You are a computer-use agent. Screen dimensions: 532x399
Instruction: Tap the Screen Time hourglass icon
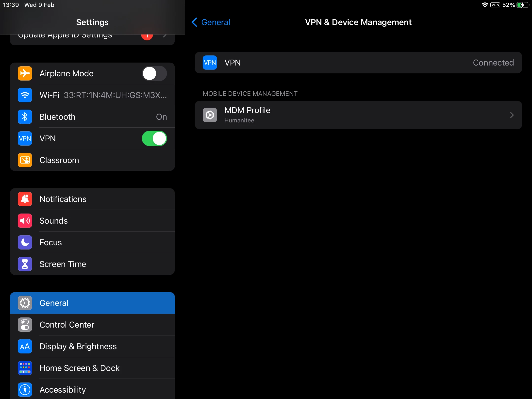pos(25,264)
